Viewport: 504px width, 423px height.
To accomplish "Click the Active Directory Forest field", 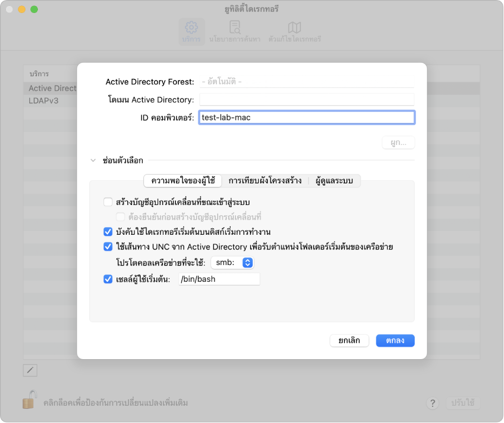I will (x=306, y=82).
